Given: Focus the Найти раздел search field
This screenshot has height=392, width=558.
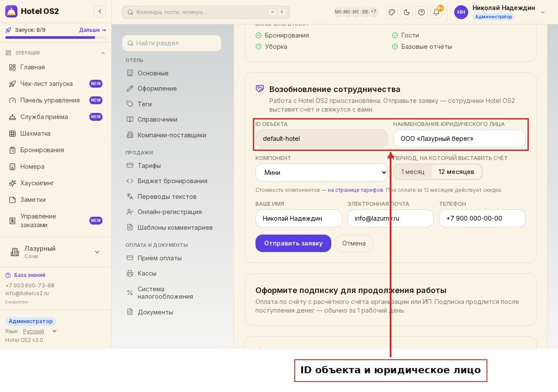Looking at the screenshot, I should [x=172, y=43].
